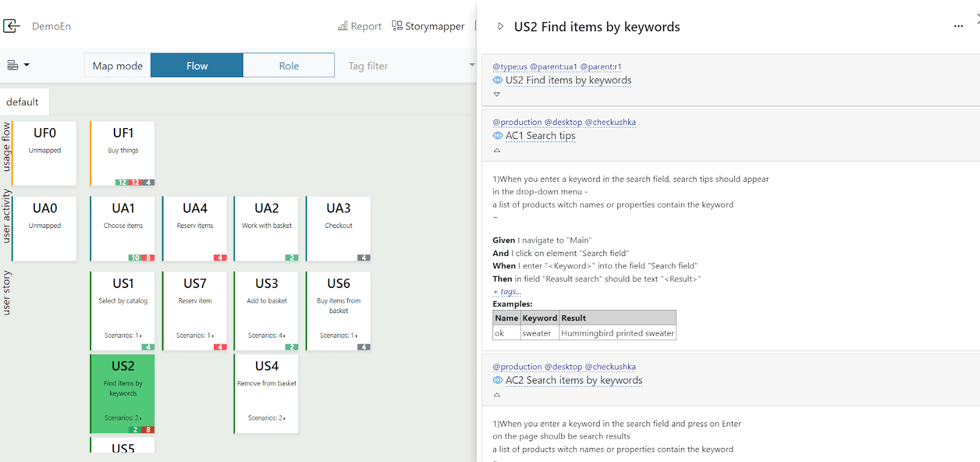
Task: Expand Scenarios: 1 on US7 card
Action: [195, 335]
